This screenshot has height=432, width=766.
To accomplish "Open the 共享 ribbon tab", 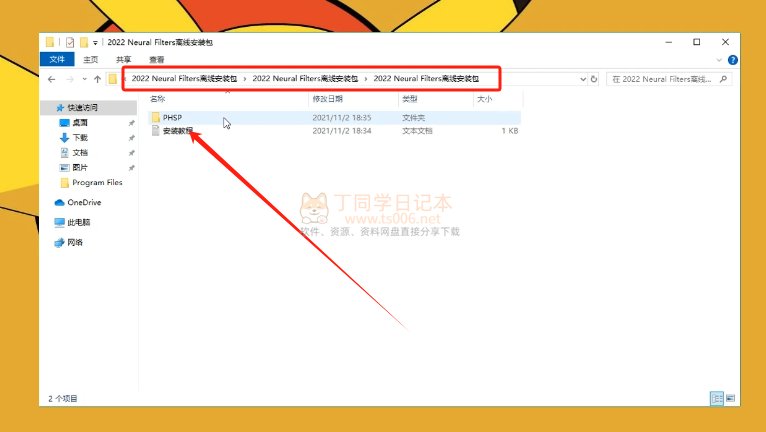I will click(124, 60).
